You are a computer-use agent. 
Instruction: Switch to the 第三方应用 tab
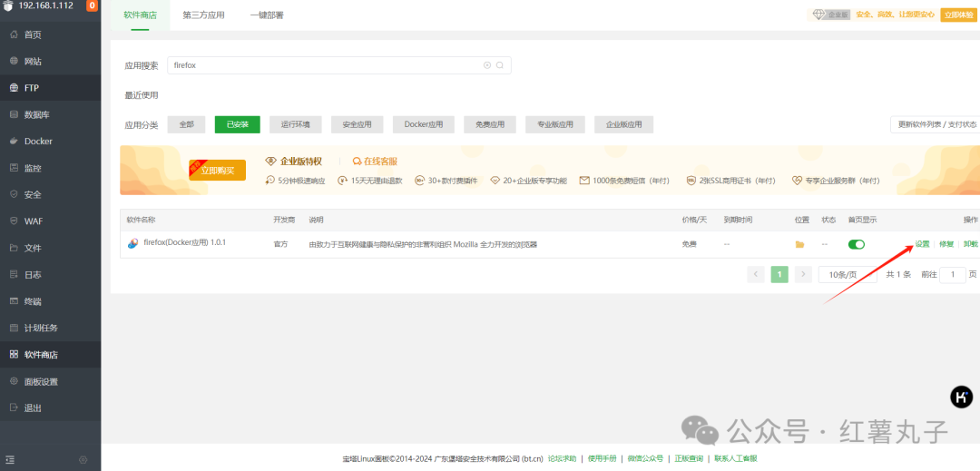click(203, 15)
